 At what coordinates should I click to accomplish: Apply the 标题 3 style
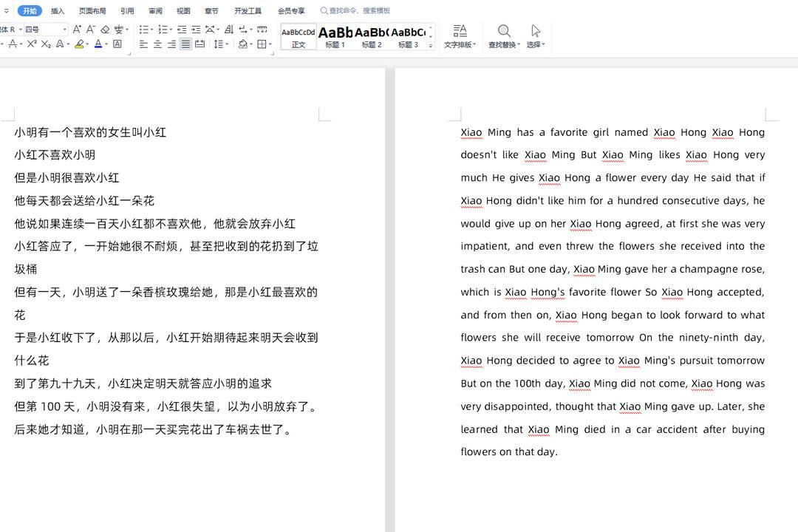[408, 37]
